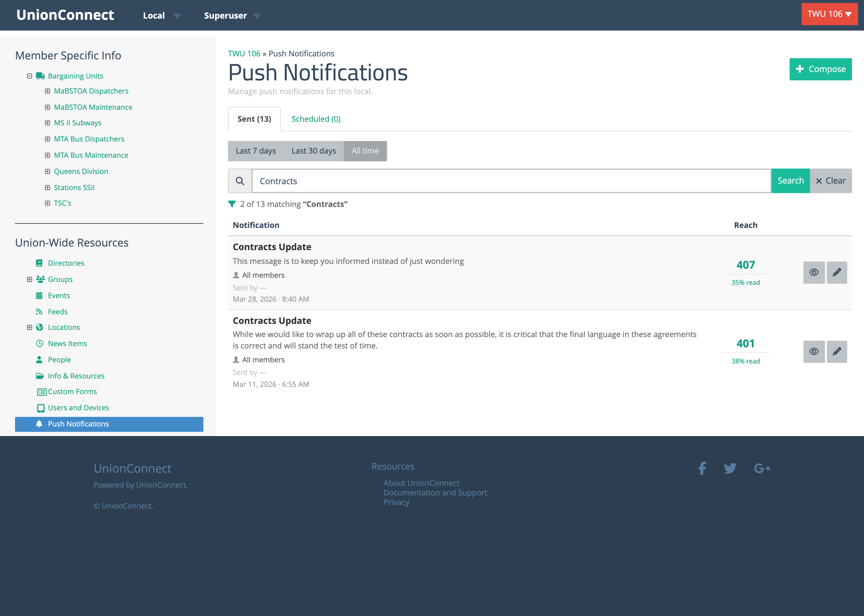This screenshot has height=616, width=864.
Task: Click the Groups people icon
Action: [x=40, y=279]
